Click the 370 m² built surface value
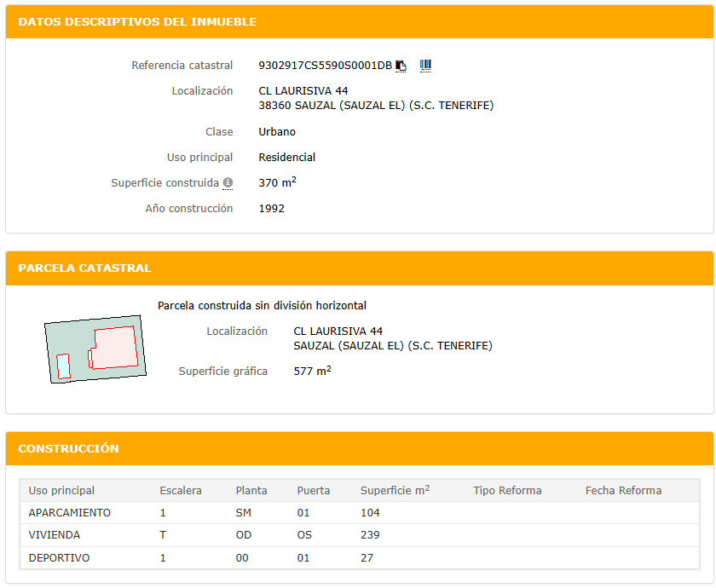 pyautogui.click(x=277, y=182)
